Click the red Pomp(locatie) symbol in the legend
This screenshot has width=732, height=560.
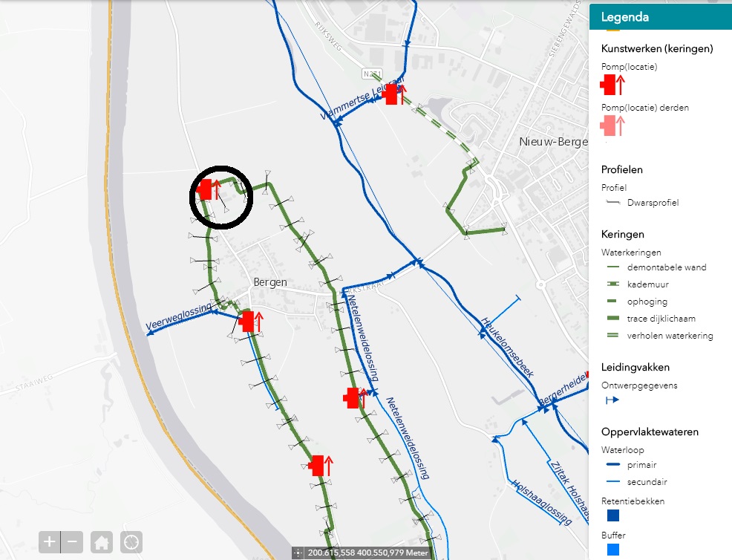(x=612, y=85)
